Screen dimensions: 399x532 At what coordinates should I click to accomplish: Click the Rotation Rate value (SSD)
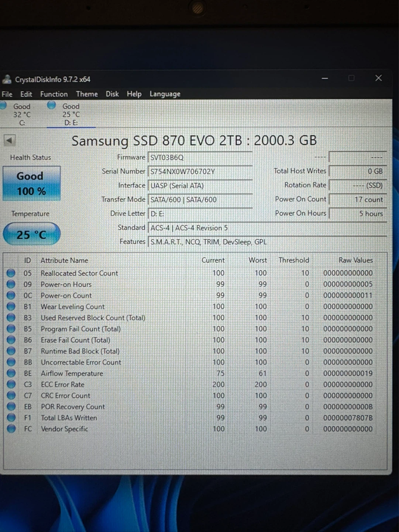pos(358,185)
